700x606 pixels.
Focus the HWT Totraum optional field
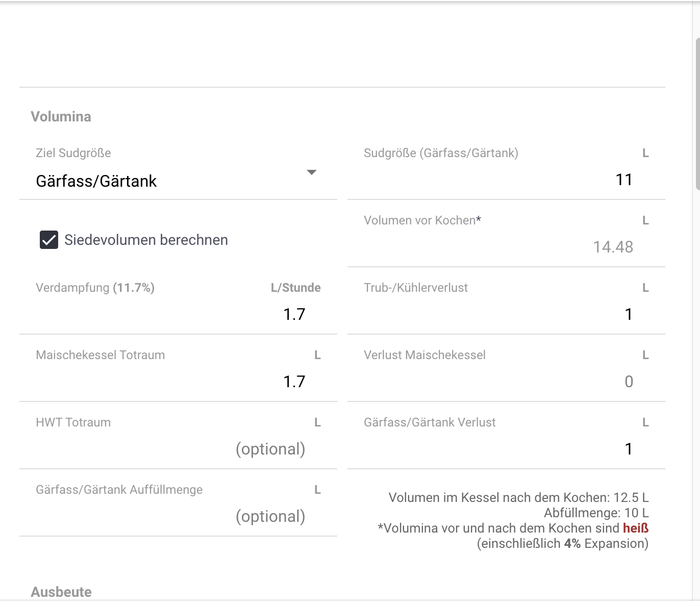(179, 449)
